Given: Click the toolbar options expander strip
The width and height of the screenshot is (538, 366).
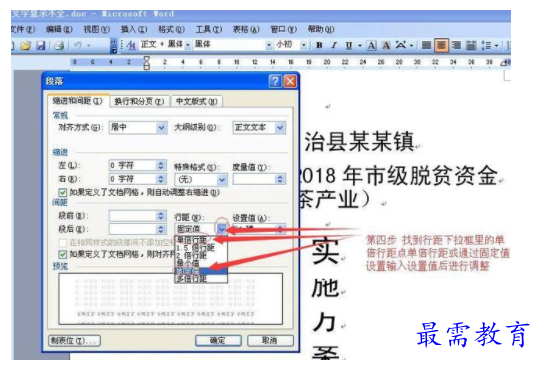Looking at the screenshot, I should pyautogui.click(x=114, y=45).
